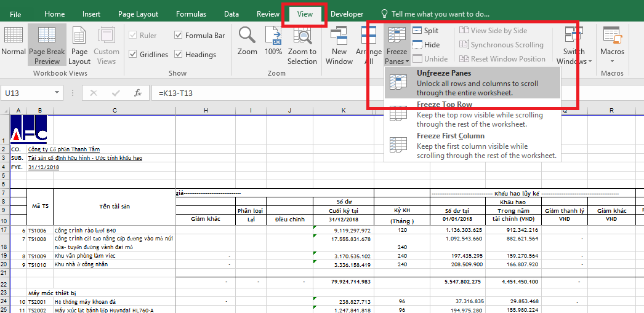Open the Zoom dialog magnifier
This screenshot has height=313, width=644.
247,42
